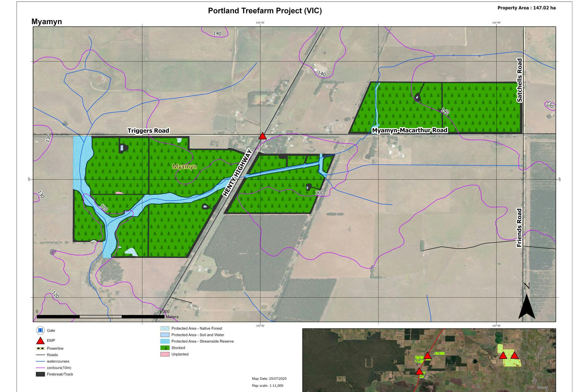
Task: Click the inset overview locator map
Action: tap(429, 360)
